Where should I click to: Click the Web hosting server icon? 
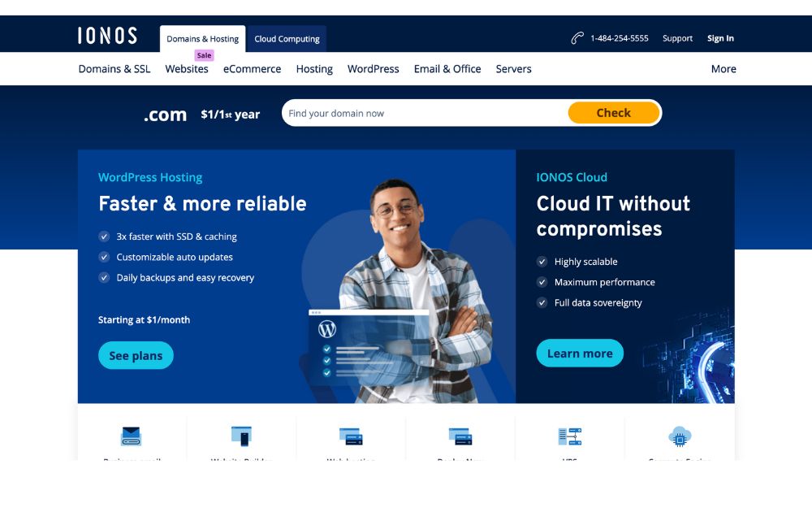pos(351,436)
